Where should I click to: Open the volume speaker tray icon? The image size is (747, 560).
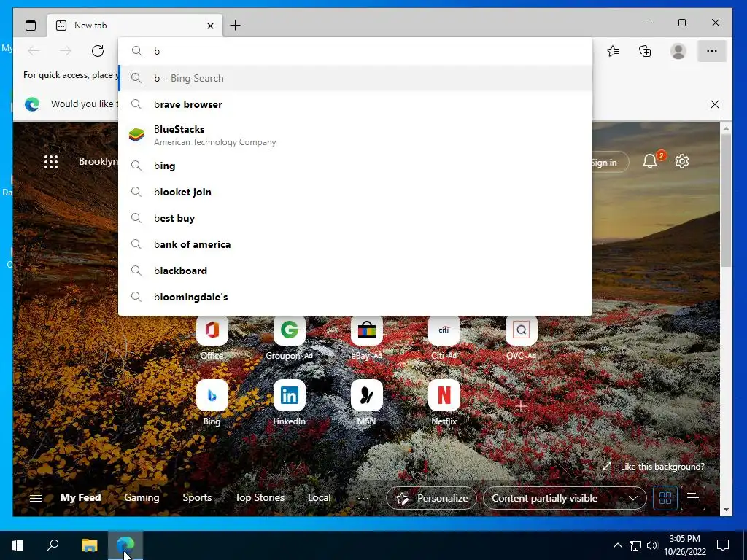652,545
